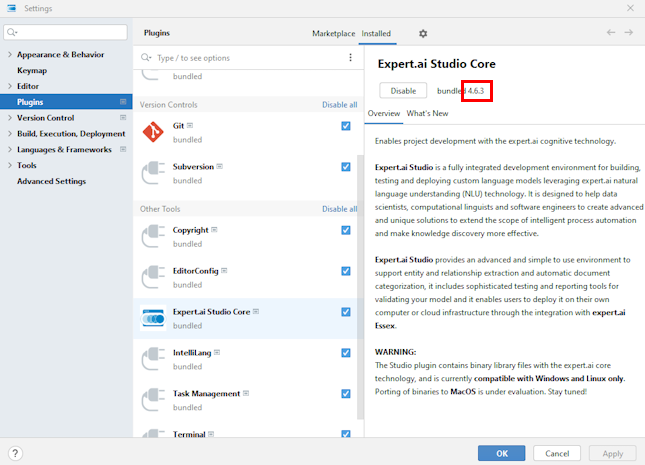Open plugin settings gear menu
The image size is (645, 465).
coord(422,33)
